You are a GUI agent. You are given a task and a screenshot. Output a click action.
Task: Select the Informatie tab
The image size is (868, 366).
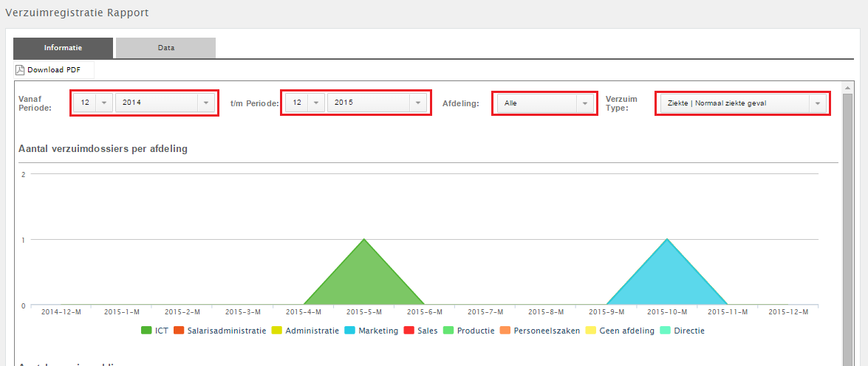coord(64,48)
